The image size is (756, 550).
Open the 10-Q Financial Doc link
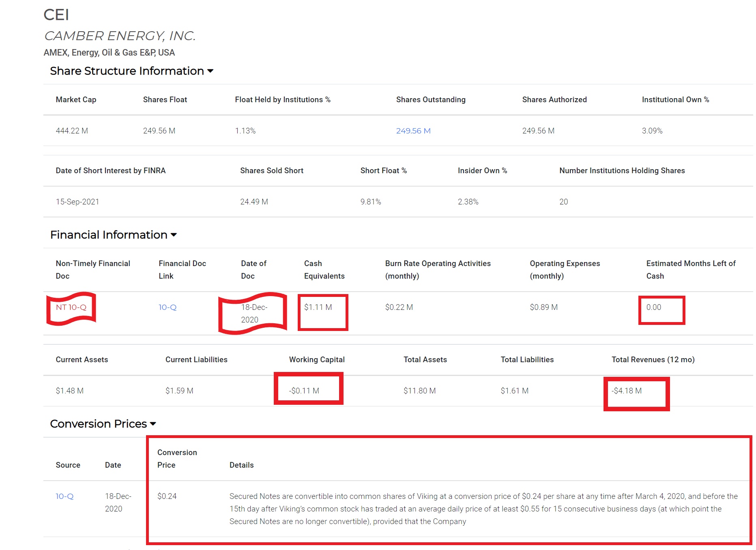(168, 307)
